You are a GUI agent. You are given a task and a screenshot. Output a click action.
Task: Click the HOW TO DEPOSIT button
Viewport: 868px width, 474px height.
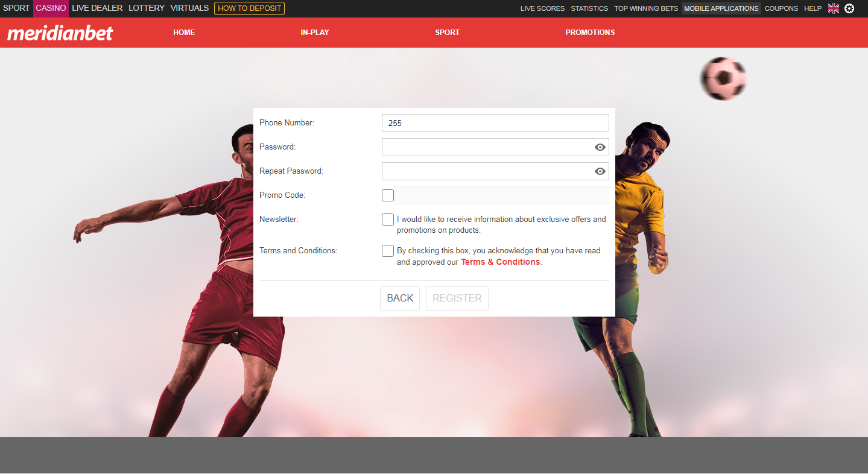[x=249, y=8]
